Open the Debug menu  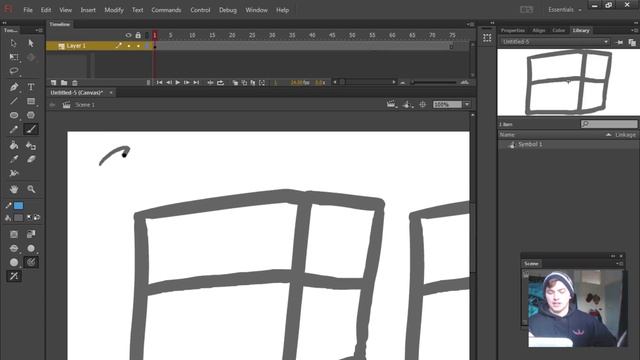(228, 10)
